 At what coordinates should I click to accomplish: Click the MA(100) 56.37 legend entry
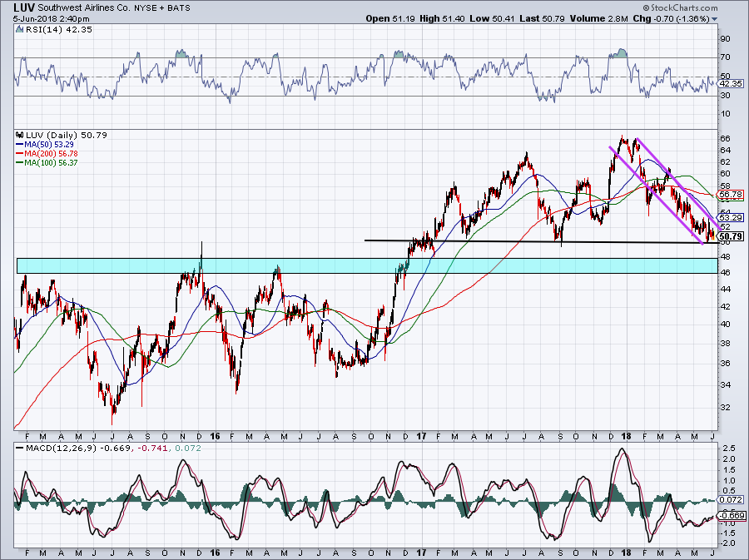tap(47, 163)
